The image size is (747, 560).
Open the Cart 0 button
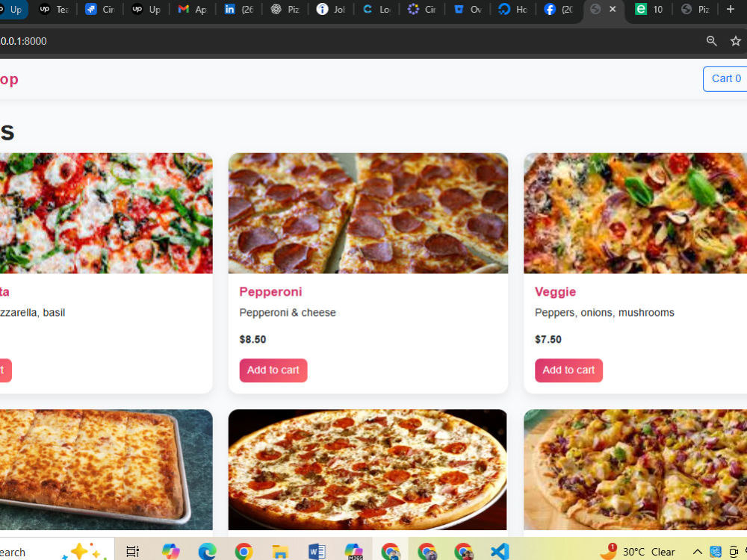coord(725,79)
